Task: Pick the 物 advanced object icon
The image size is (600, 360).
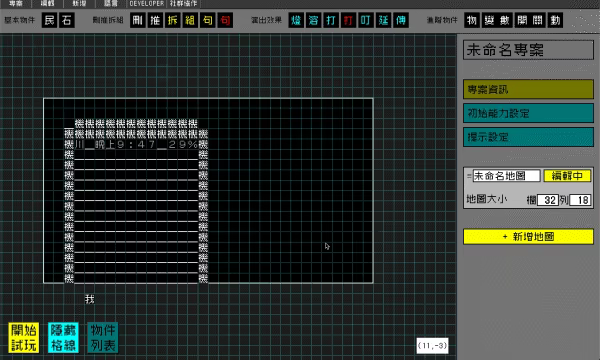Action: click(472, 20)
